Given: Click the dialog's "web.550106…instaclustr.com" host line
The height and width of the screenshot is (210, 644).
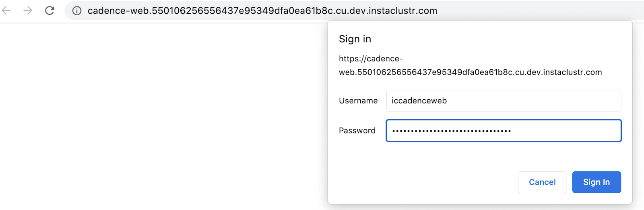Looking at the screenshot, I should [470, 72].
